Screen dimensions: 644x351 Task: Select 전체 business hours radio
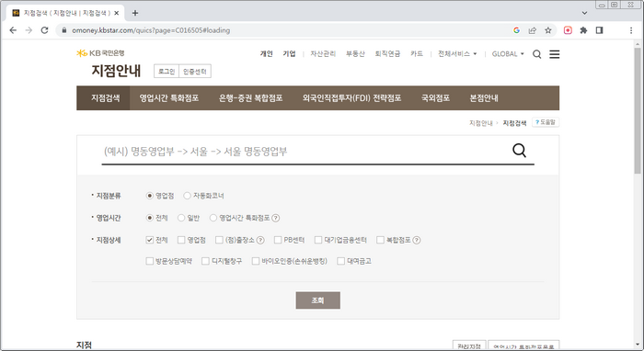[x=149, y=218]
